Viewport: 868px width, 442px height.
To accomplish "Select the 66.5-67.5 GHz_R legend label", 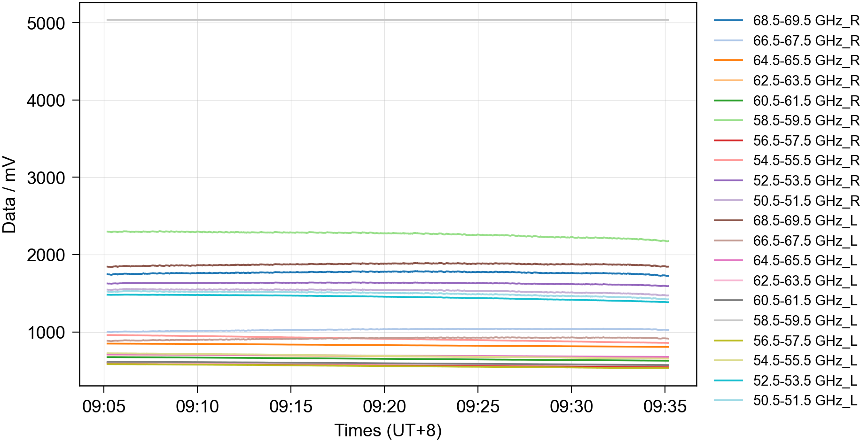I will click(x=806, y=41).
